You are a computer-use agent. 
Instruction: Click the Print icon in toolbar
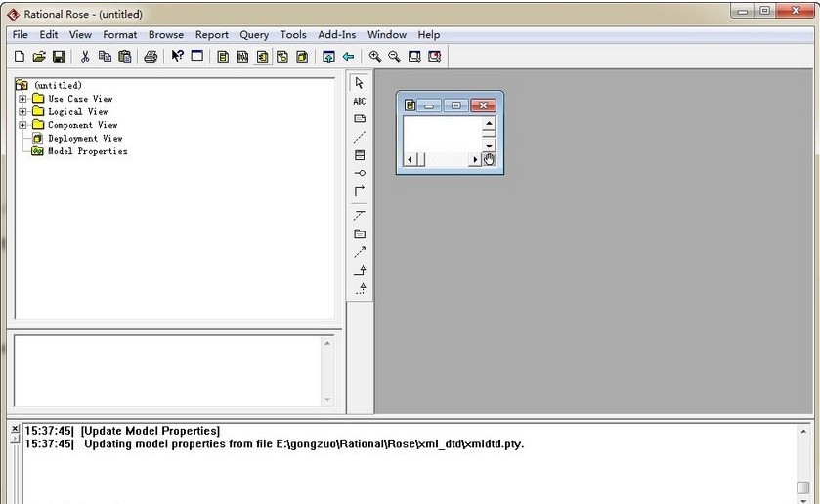(x=151, y=57)
